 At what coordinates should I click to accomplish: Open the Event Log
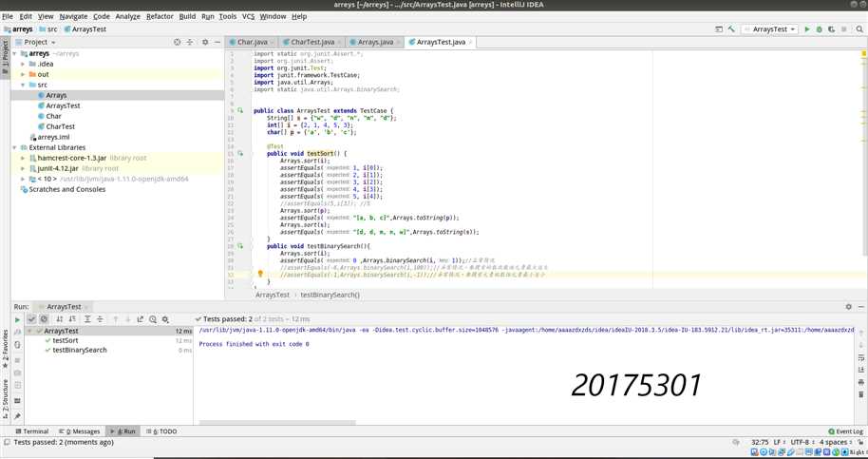845,431
